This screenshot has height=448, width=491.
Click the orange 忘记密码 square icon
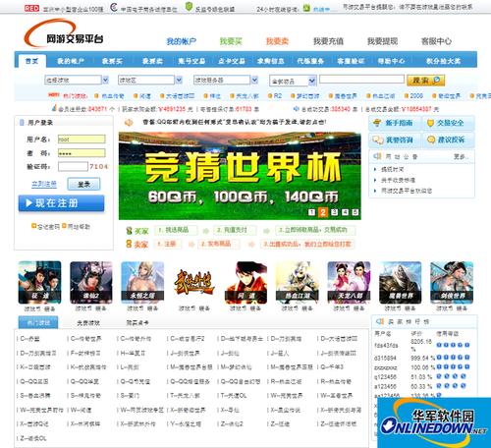33,226
